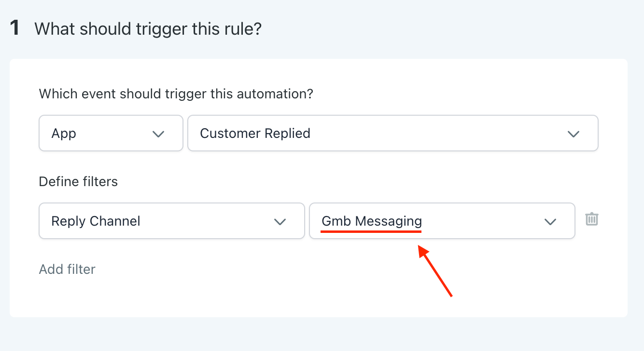Click the chevron arrow beside Gmb Messaging

click(550, 221)
